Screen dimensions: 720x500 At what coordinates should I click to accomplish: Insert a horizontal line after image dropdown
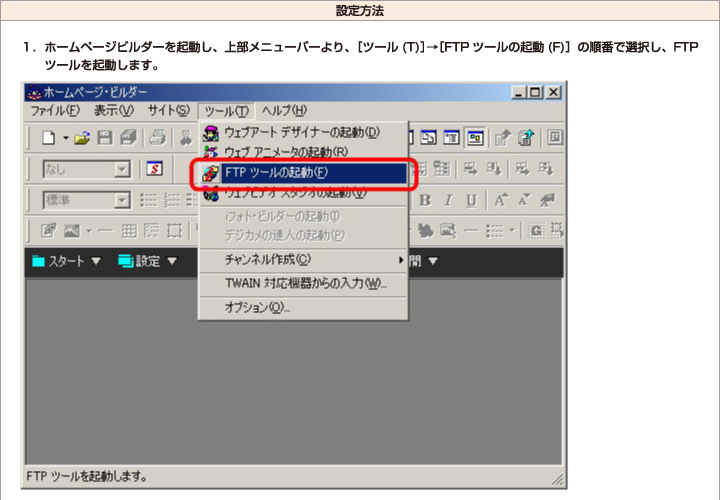pos(106,231)
